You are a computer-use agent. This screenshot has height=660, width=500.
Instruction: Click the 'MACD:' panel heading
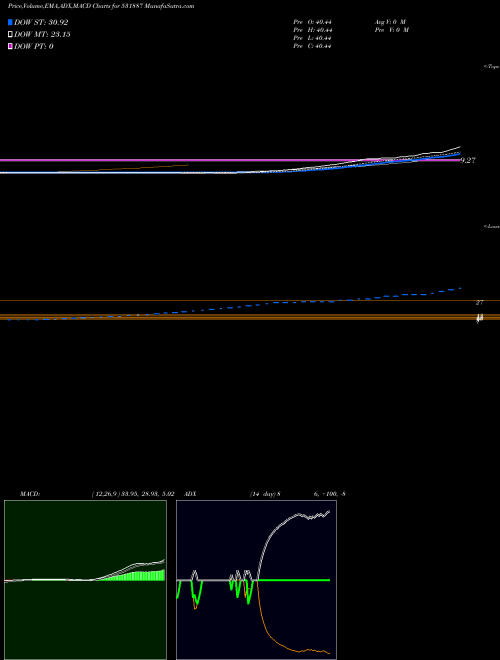30,494
